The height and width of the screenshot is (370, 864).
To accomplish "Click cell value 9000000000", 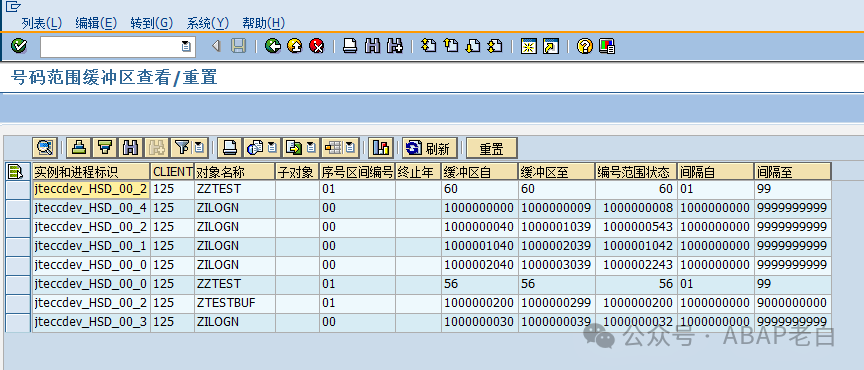I will (x=792, y=303).
